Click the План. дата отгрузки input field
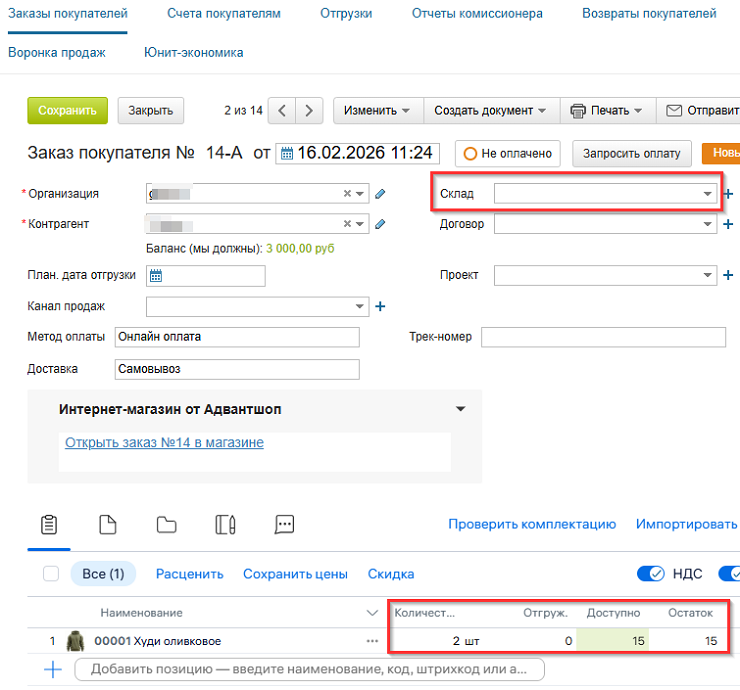 tap(206, 276)
